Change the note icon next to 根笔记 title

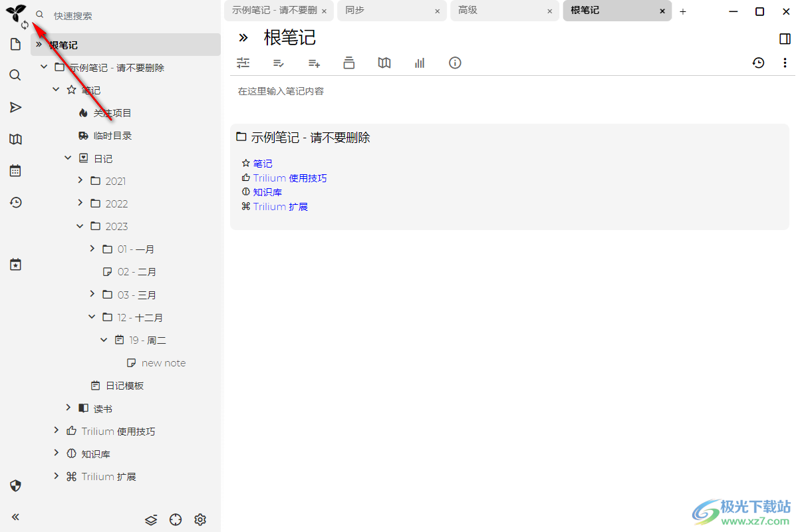click(243, 38)
